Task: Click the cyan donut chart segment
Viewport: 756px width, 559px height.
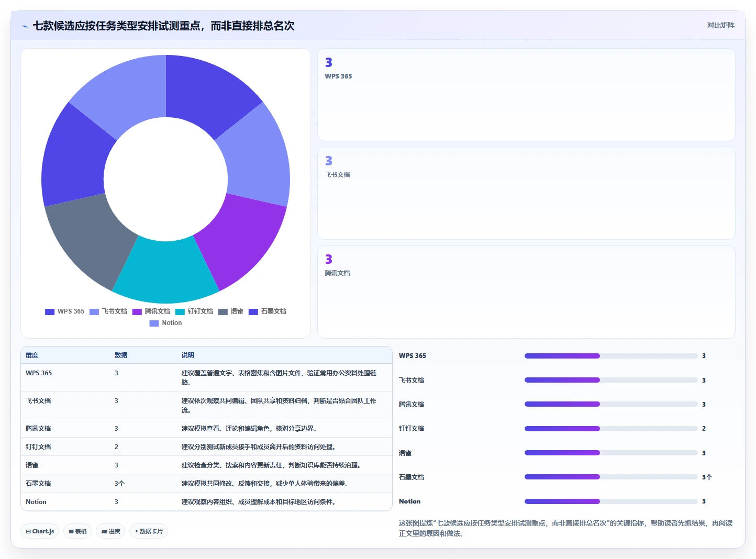Action: [x=165, y=271]
